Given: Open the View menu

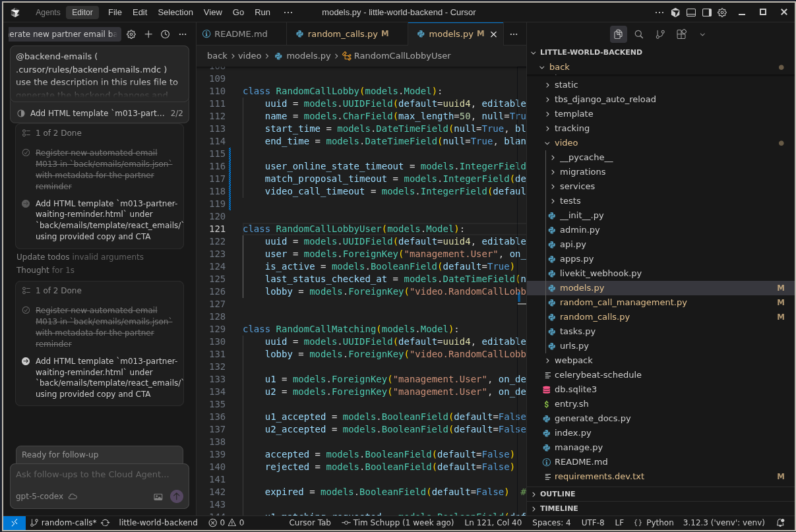Looking at the screenshot, I should (212, 12).
